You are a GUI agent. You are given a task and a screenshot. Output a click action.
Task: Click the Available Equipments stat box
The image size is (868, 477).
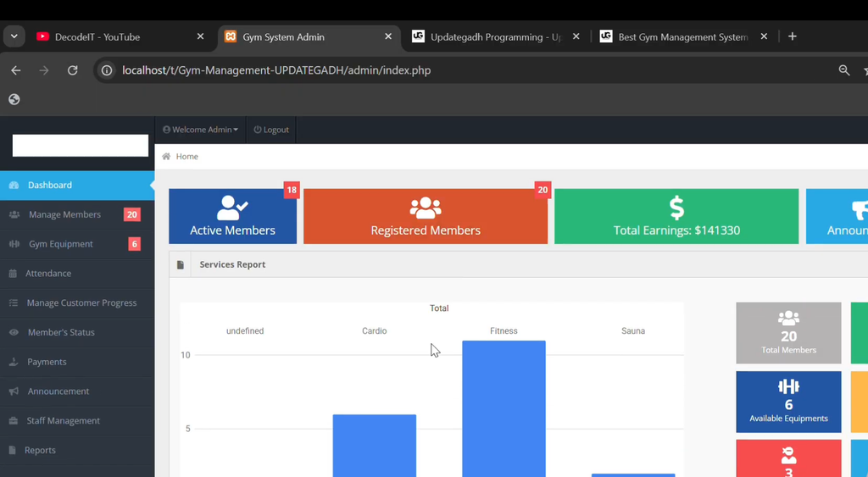[x=788, y=402]
